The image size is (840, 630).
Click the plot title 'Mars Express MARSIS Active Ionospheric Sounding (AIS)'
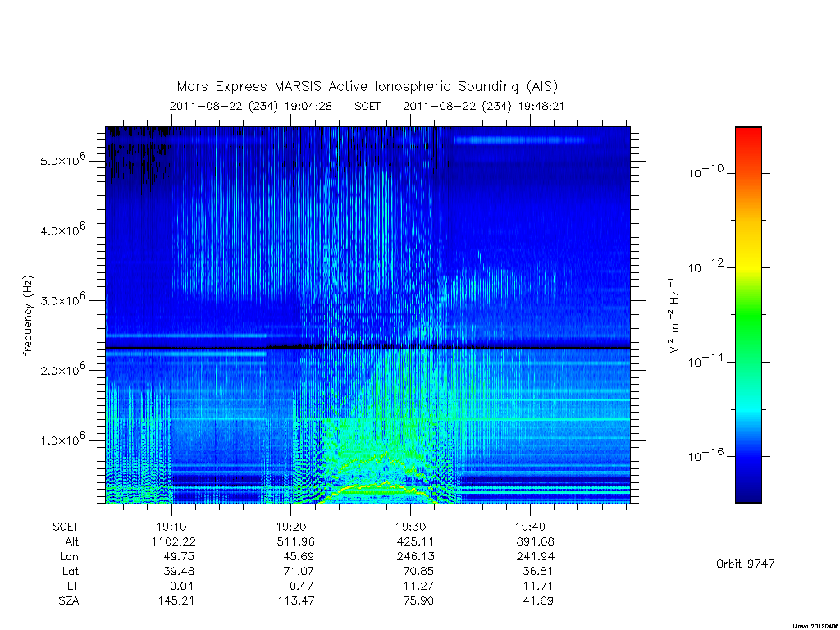click(x=367, y=87)
